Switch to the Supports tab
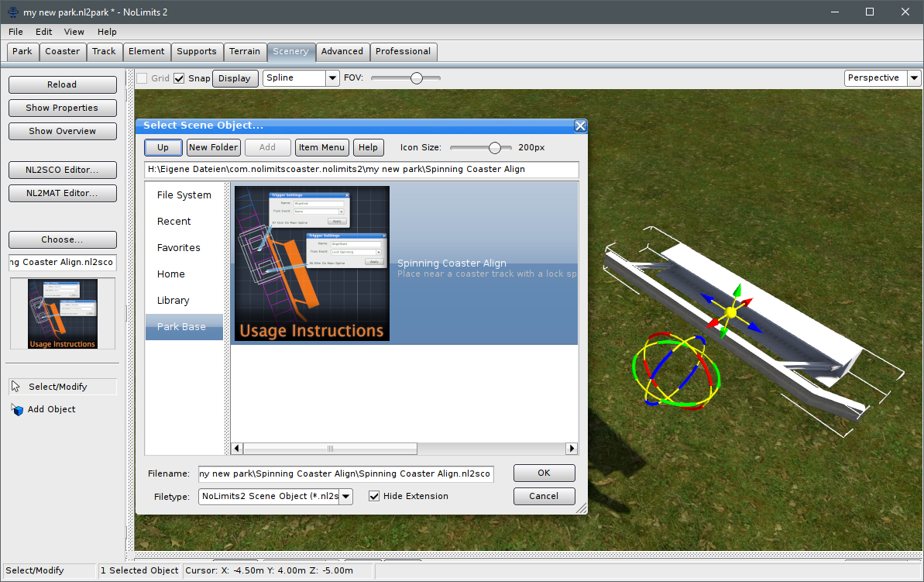 point(197,51)
